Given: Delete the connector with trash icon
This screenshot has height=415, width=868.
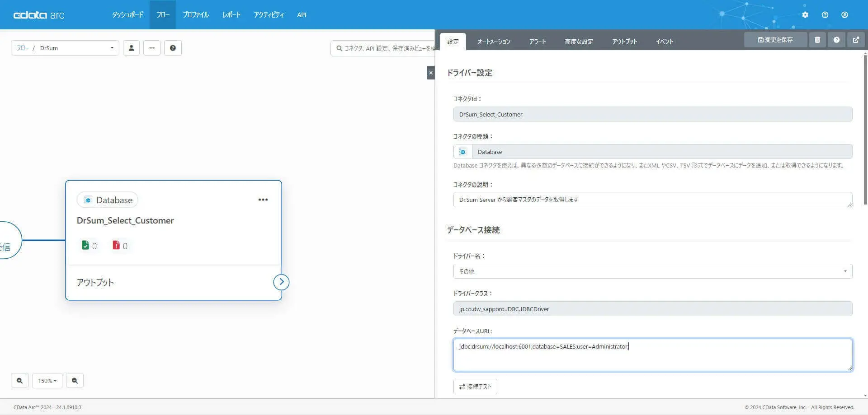Looking at the screenshot, I should tap(817, 40).
